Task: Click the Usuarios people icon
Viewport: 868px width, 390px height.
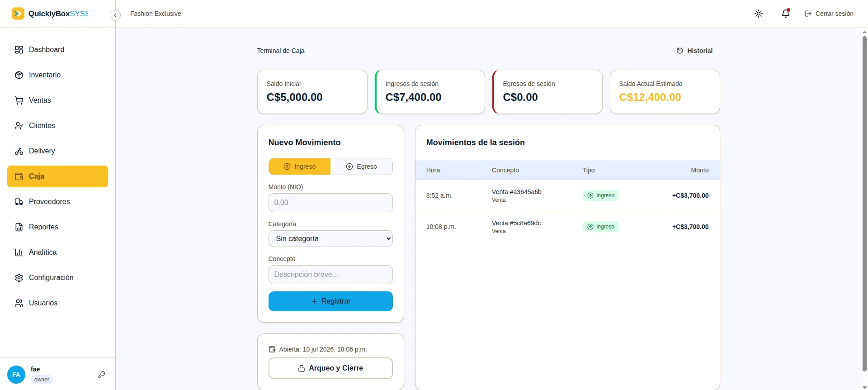Action: tap(19, 303)
